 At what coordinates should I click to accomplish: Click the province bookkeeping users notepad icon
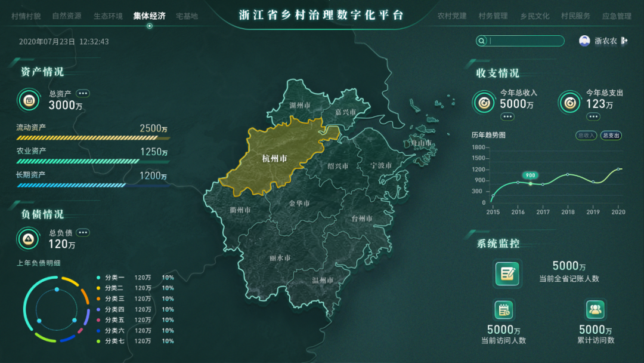[507, 273]
